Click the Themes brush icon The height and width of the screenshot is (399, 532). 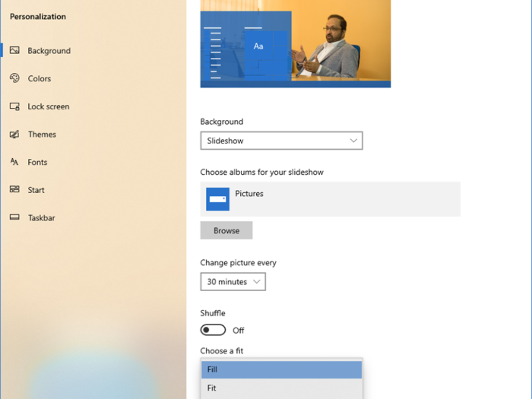pyautogui.click(x=15, y=134)
